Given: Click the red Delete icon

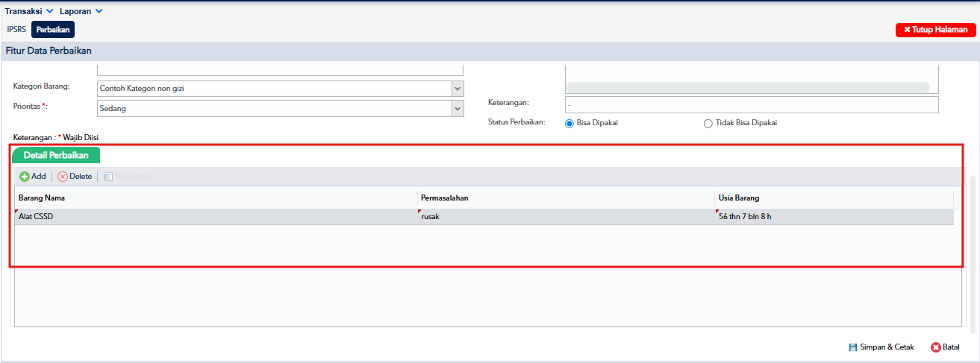Looking at the screenshot, I should (63, 177).
